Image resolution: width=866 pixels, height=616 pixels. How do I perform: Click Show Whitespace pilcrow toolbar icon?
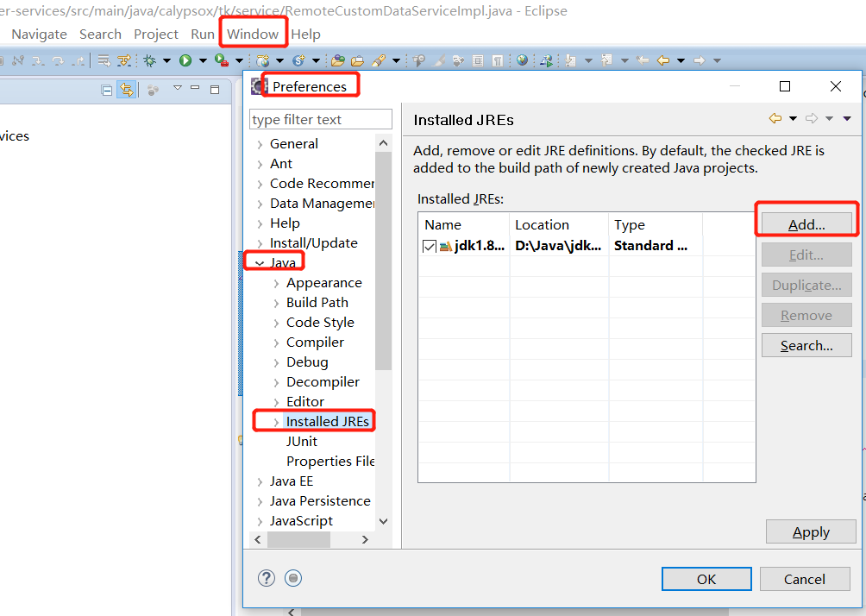(x=498, y=60)
